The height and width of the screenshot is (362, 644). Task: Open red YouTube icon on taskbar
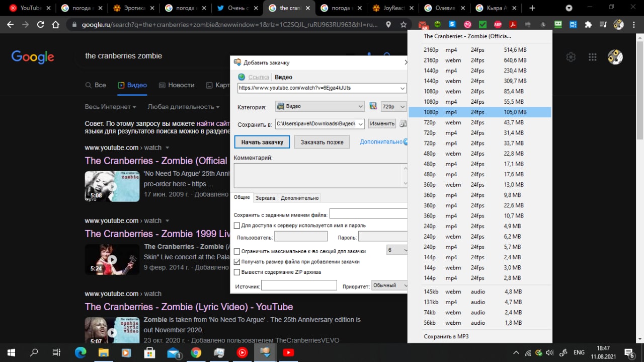pos(288,352)
